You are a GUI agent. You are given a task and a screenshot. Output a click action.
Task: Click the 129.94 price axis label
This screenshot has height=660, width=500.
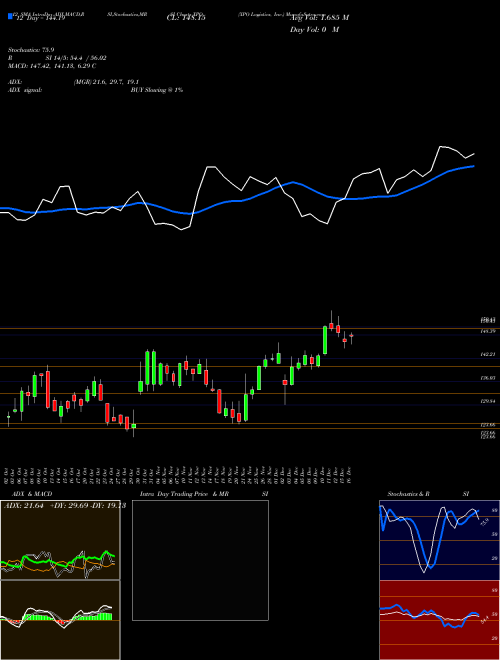(488, 402)
